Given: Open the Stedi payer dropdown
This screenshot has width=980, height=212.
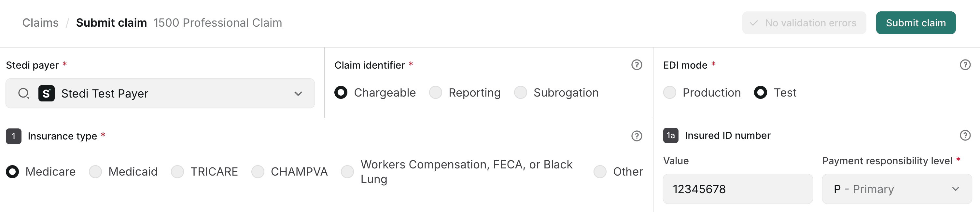Looking at the screenshot, I should pyautogui.click(x=298, y=93).
